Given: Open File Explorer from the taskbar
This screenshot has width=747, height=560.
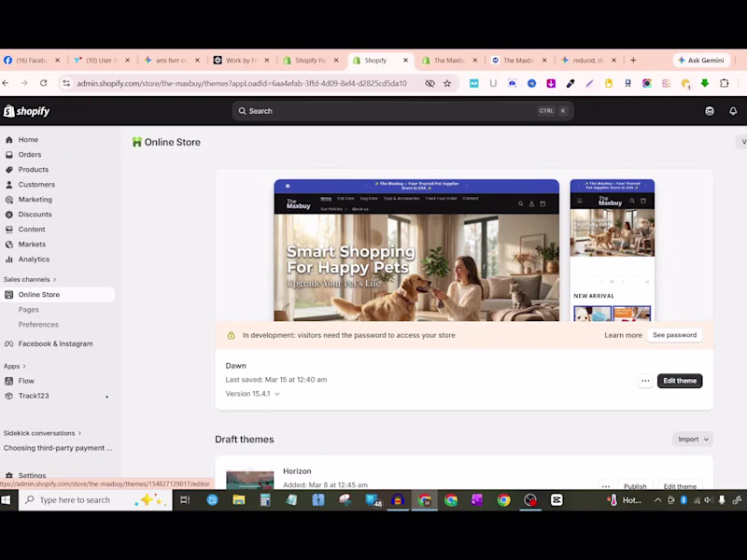Looking at the screenshot, I should [x=239, y=500].
